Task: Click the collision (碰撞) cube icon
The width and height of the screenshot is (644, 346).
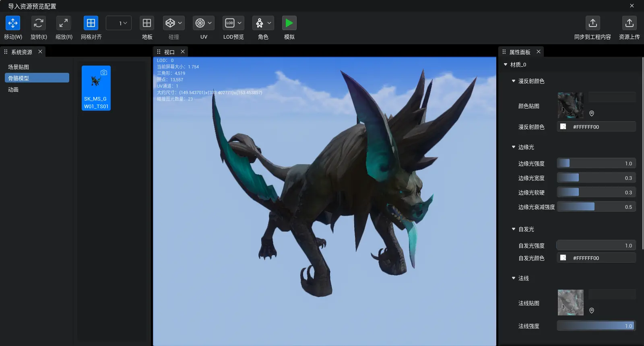Action: tap(170, 23)
